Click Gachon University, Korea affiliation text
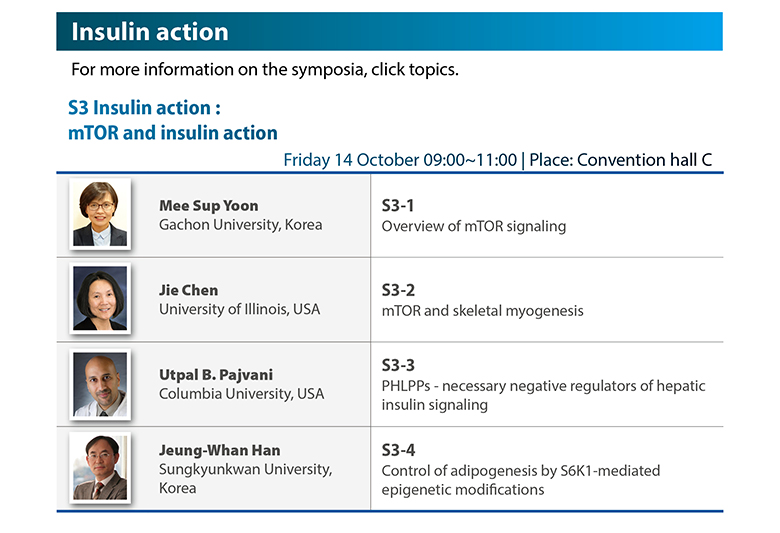Screen dimensions: 780x533 pyautogui.click(x=240, y=224)
